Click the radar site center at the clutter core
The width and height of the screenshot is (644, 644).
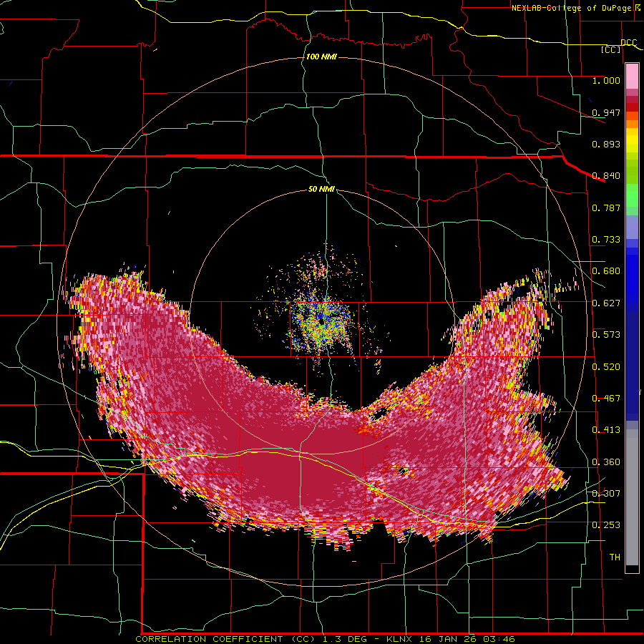click(321, 322)
